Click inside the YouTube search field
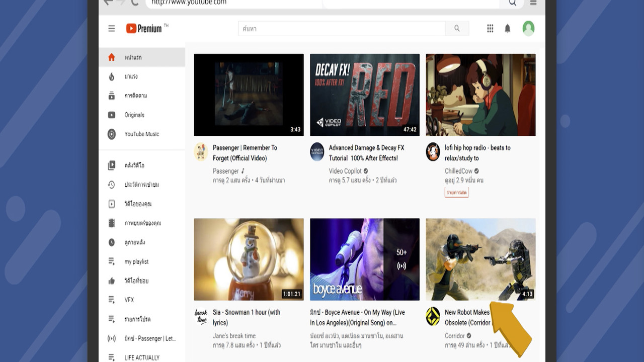This screenshot has width=644, height=362. [342, 29]
